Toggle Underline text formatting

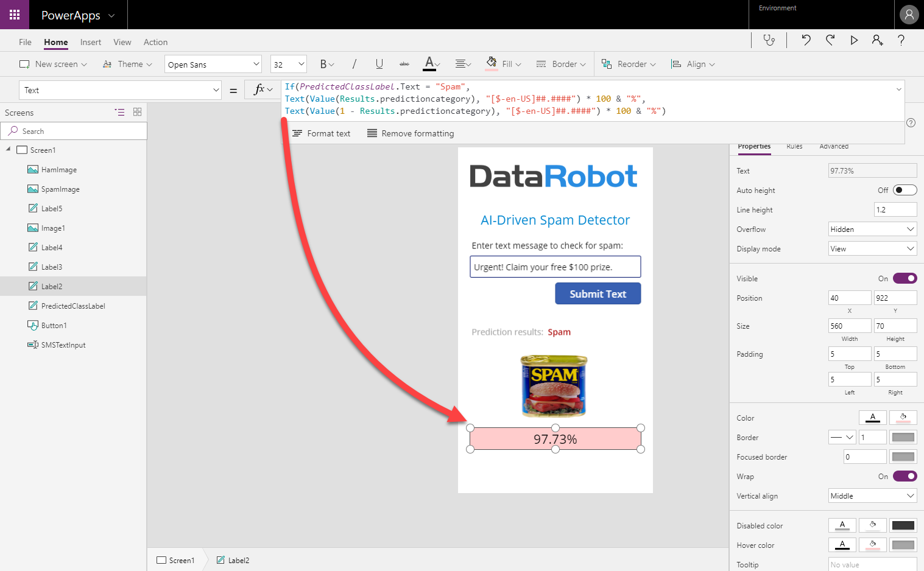tap(379, 64)
